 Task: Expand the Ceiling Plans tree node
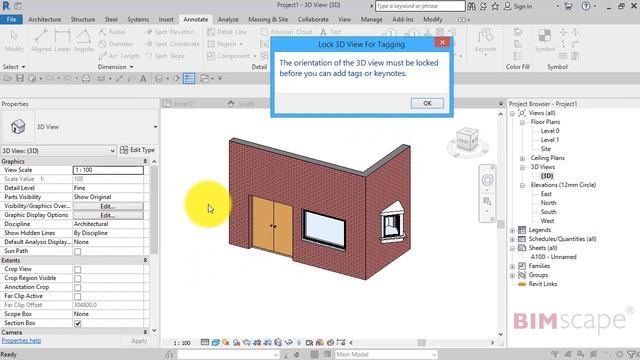tap(522, 158)
